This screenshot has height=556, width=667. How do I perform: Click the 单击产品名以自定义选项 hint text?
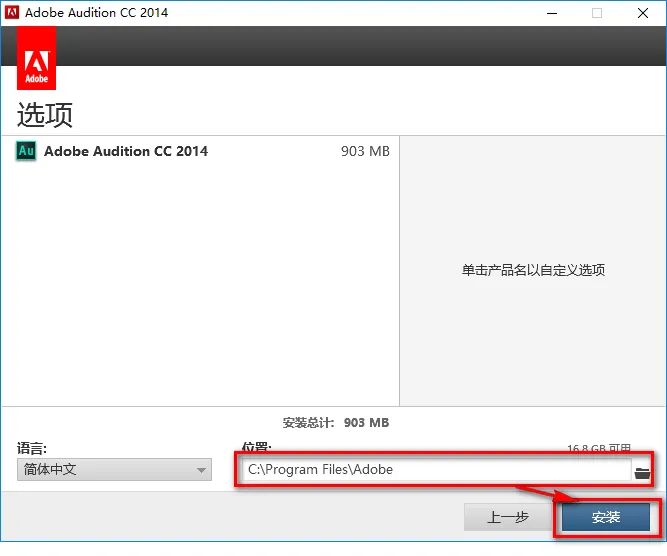pyautogui.click(x=533, y=270)
